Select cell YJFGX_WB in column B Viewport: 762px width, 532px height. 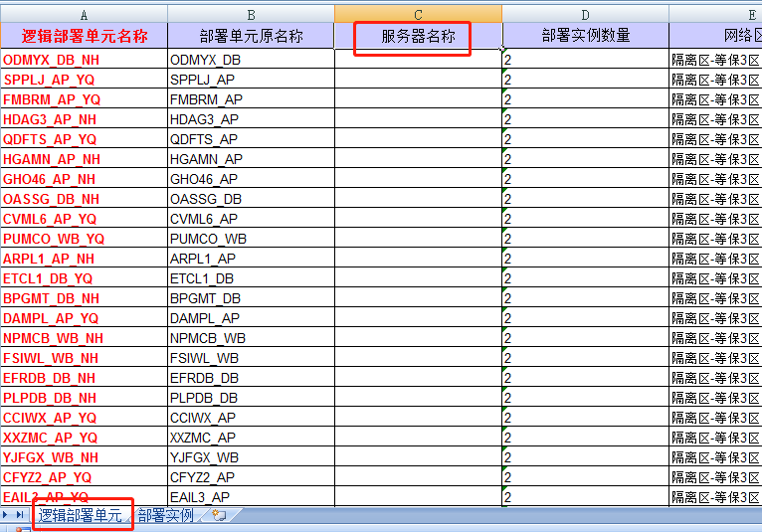[251, 457]
